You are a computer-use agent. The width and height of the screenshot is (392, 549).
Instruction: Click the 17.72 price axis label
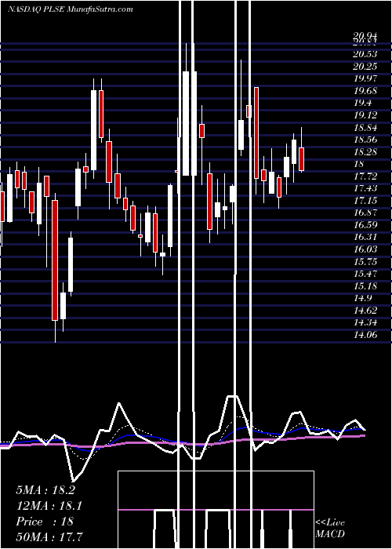pyautogui.click(x=365, y=176)
